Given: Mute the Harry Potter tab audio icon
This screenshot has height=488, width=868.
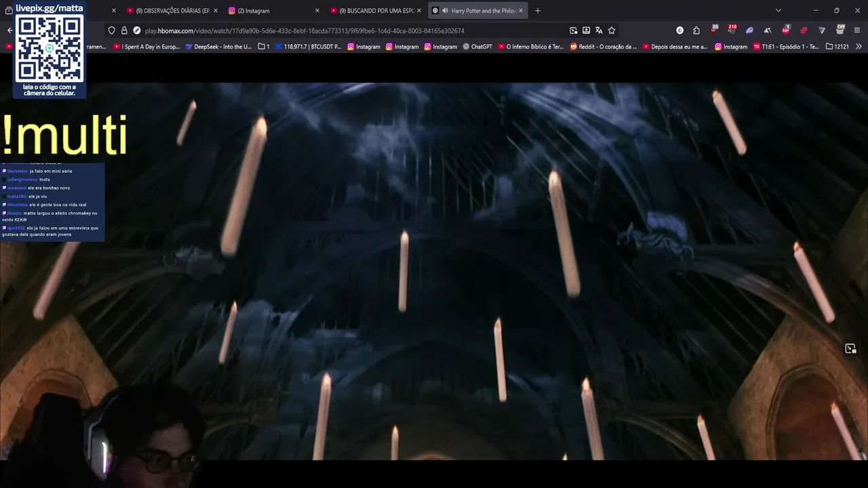Looking at the screenshot, I should tap(445, 11).
